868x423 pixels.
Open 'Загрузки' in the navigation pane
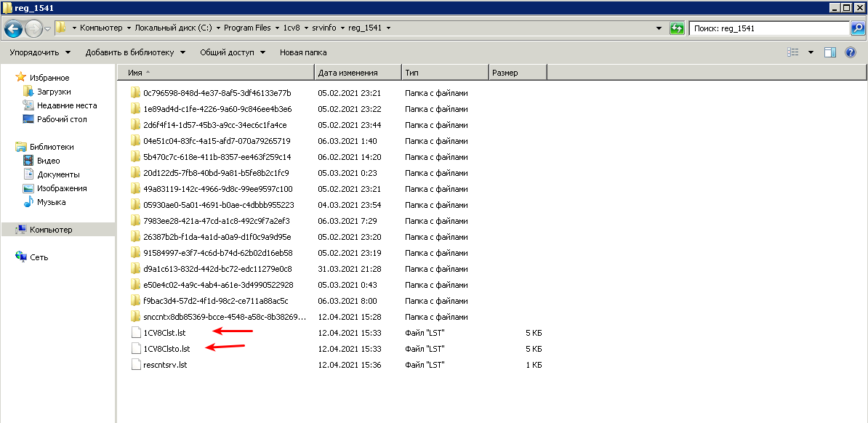coord(54,92)
